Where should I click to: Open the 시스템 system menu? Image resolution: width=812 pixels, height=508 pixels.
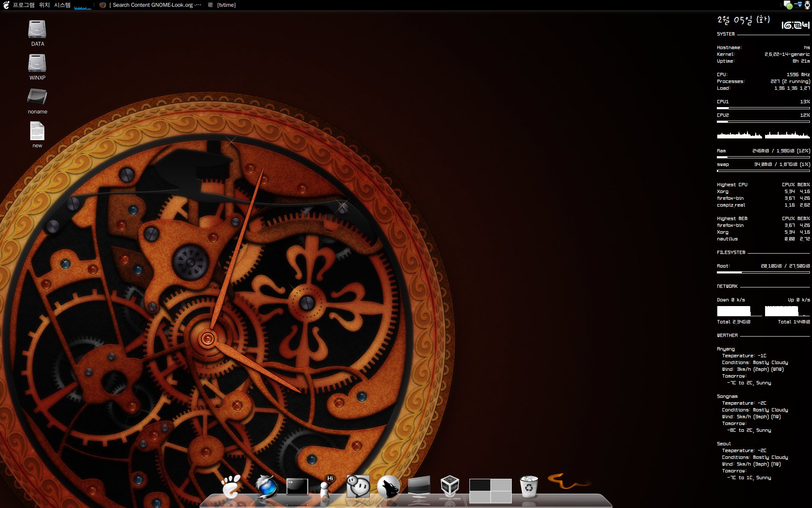[x=62, y=5]
